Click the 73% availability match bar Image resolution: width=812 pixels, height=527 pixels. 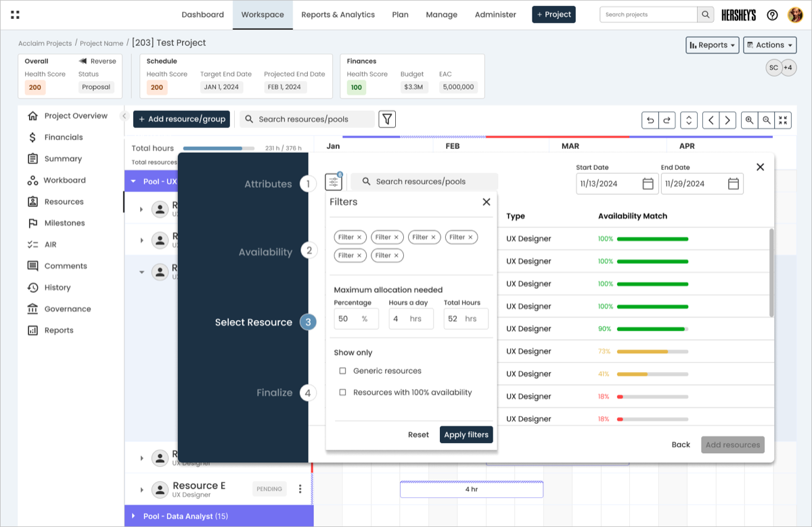(652, 352)
